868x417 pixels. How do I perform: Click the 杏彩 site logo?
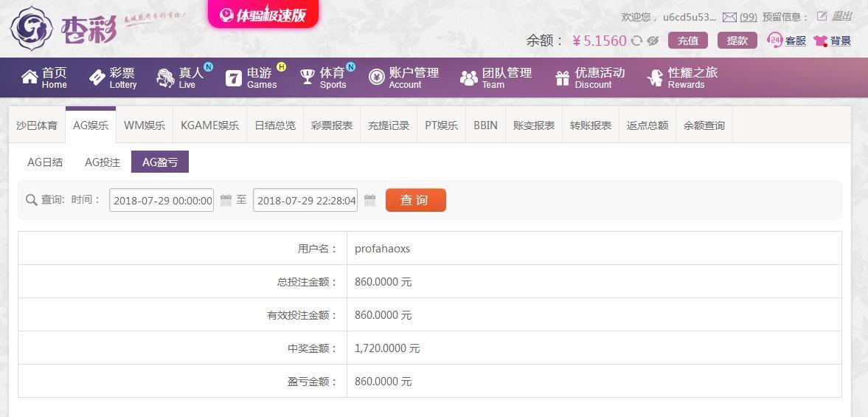pos(63,28)
